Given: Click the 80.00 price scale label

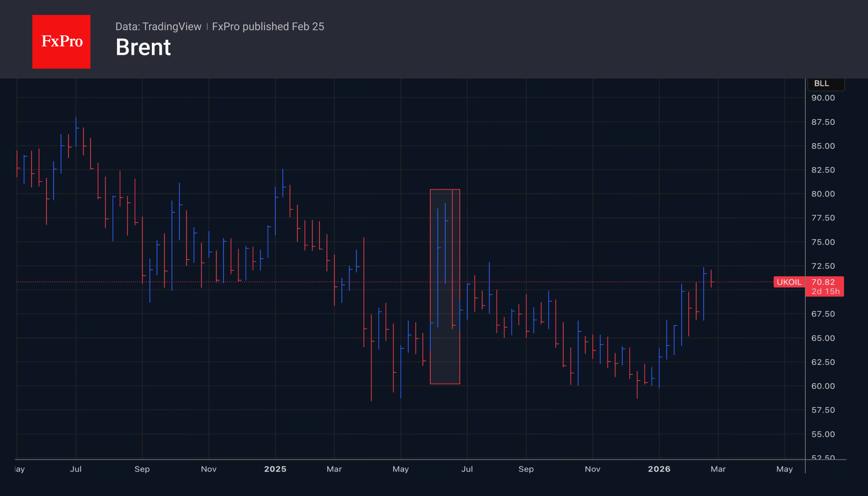Looking at the screenshot, I should [x=823, y=194].
